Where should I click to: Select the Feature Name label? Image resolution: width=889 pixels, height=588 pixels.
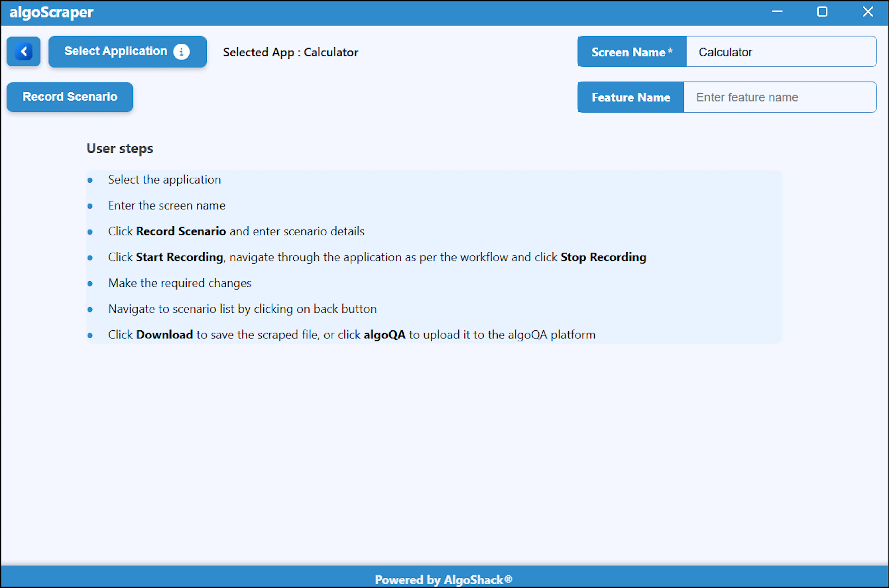pos(631,97)
